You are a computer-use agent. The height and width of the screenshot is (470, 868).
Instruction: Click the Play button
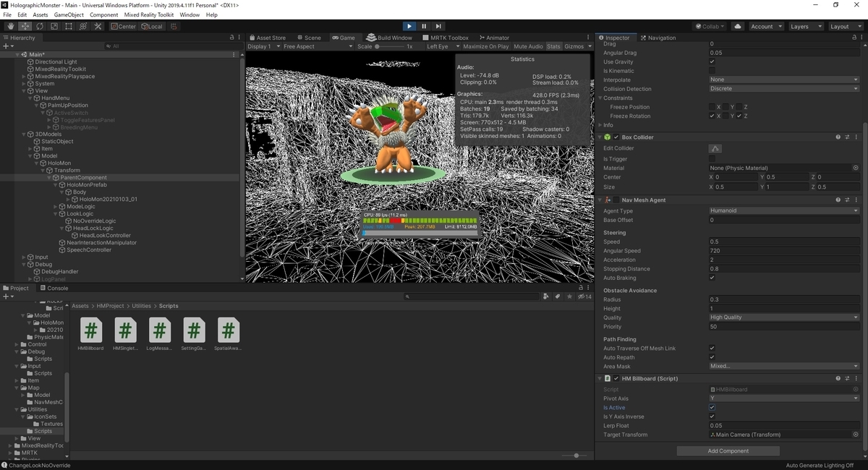click(x=409, y=26)
